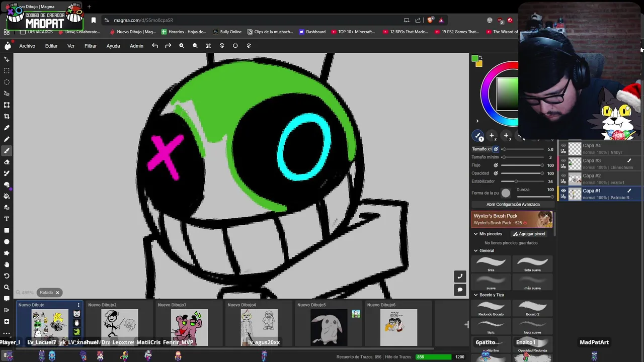Open Nuevo Dibujo5 thumbnail

329,327
